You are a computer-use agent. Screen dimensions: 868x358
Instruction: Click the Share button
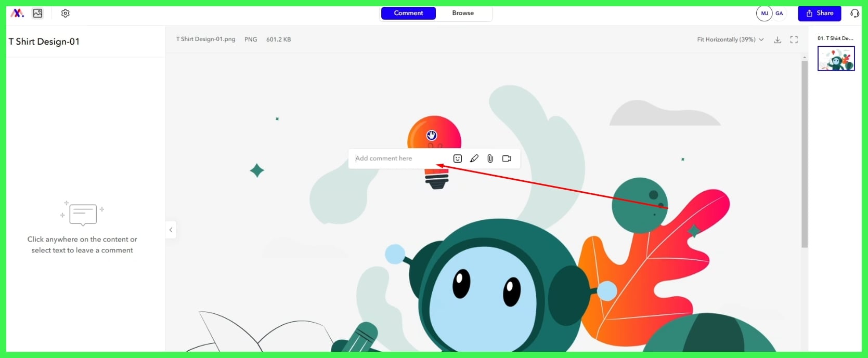click(x=819, y=14)
